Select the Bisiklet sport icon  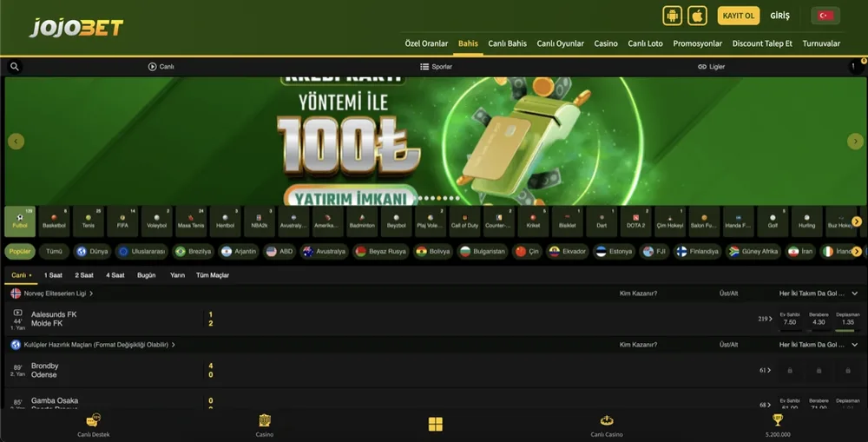point(568,221)
